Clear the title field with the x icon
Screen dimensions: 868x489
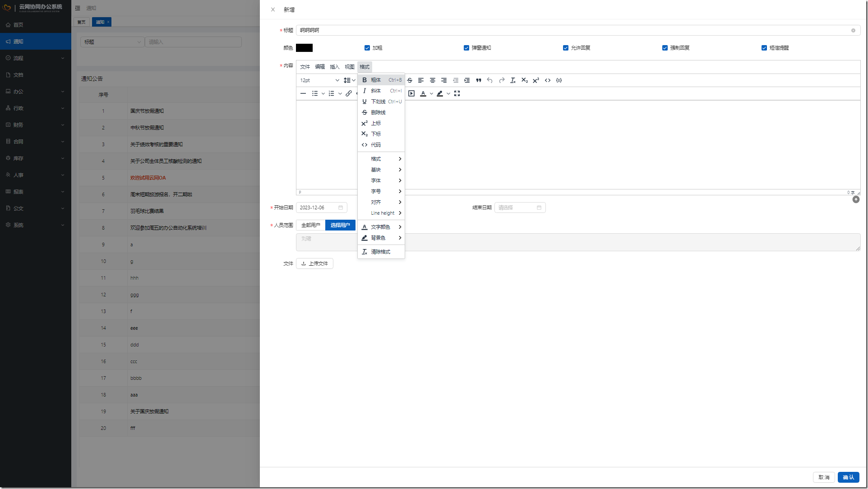(x=853, y=30)
